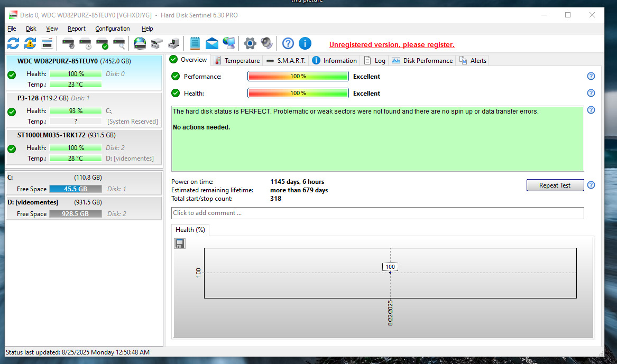Viewport: 617px width, 364px height.
Task: Select the C: partition entry
Action: click(x=84, y=183)
